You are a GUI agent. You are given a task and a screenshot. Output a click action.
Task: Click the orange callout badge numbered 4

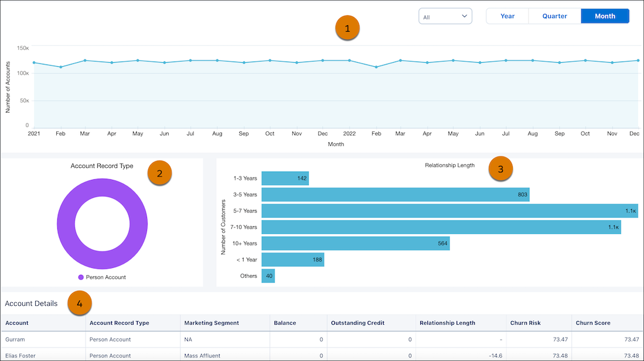tap(80, 303)
